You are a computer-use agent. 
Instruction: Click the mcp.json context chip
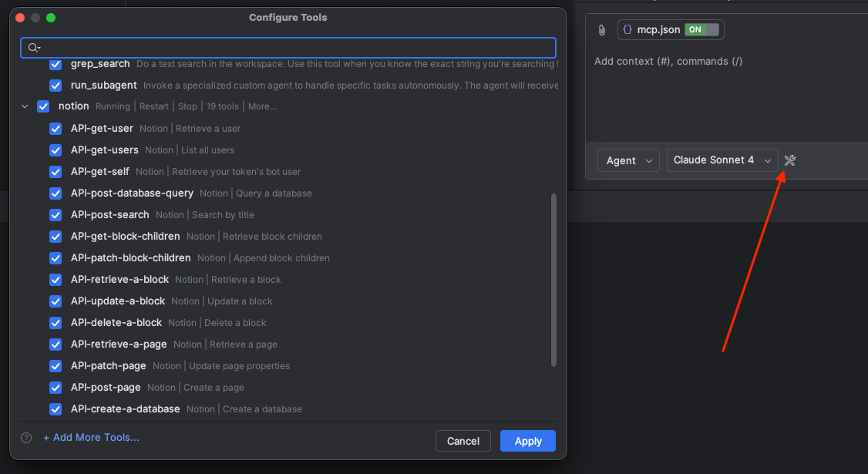tap(671, 29)
